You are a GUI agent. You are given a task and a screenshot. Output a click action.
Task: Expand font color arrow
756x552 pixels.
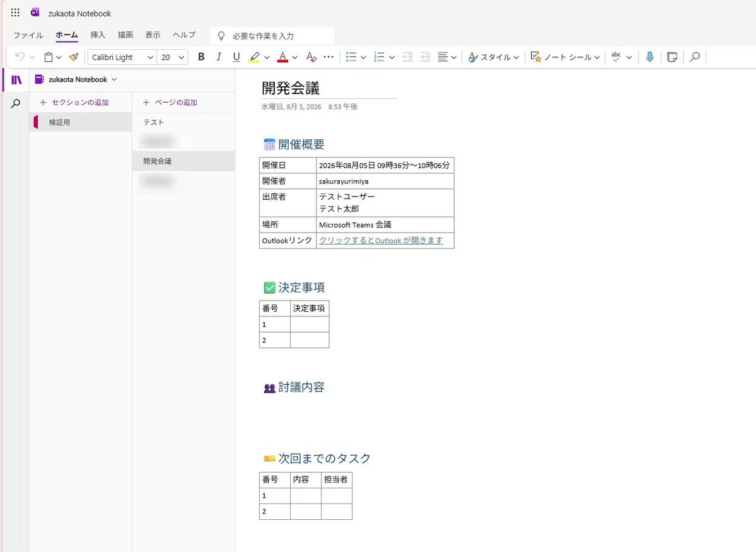pyautogui.click(x=294, y=57)
